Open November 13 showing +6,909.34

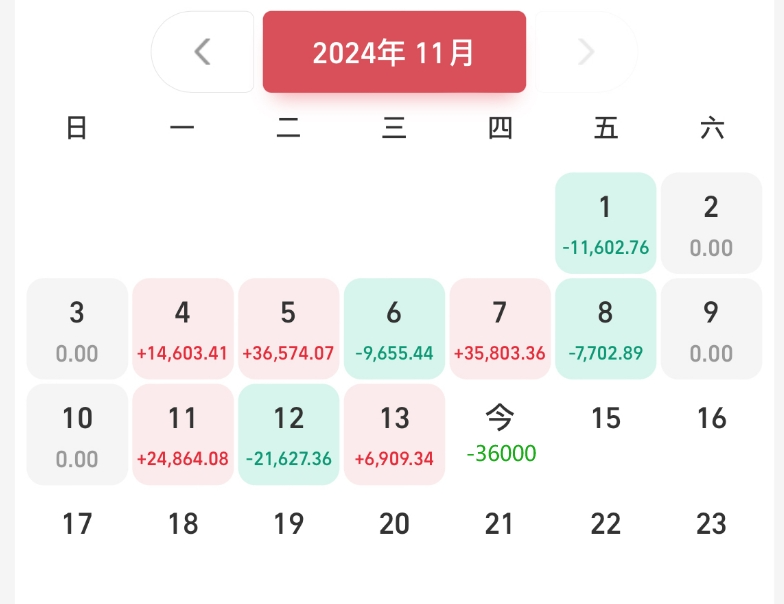tap(394, 434)
